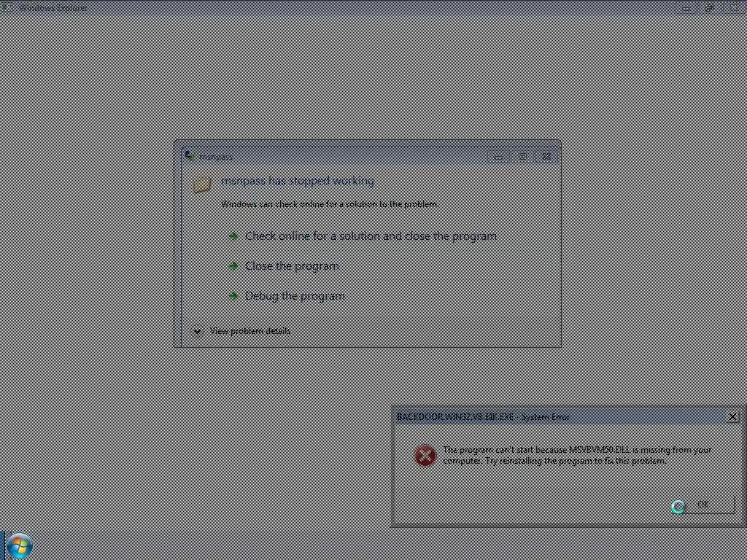747x560 pixels.
Task: Maximize the msnpass dialog window
Action: coord(522,156)
